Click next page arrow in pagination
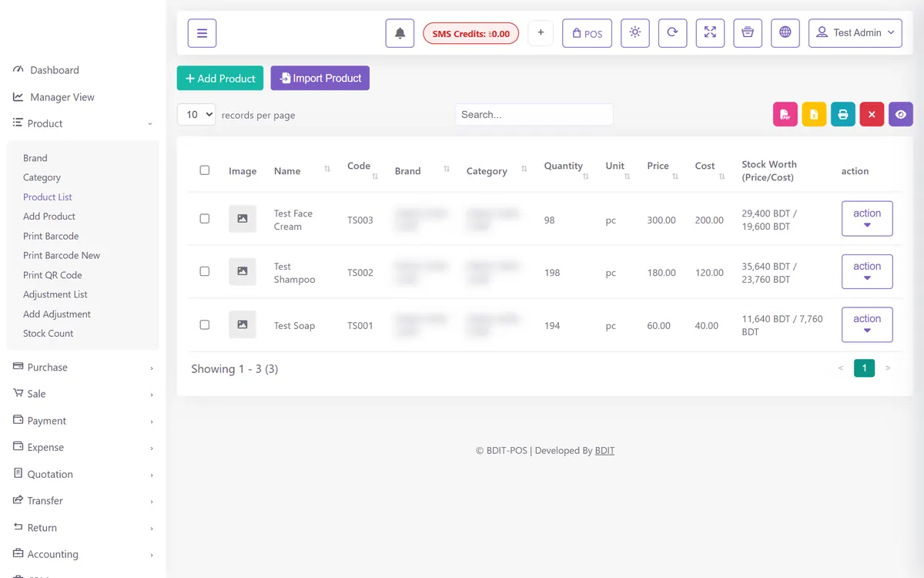Image resolution: width=924 pixels, height=578 pixels. (888, 368)
